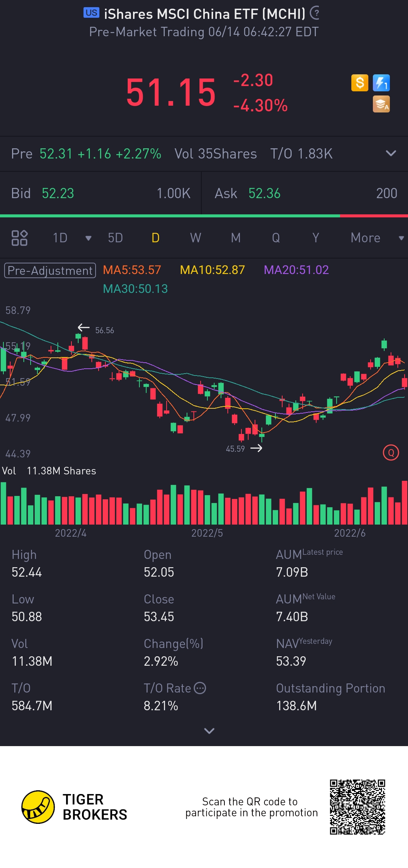The height and width of the screenshot is (868, 408).
Task: Select the Q quarterly chart tab
Action: coord(276,238)
